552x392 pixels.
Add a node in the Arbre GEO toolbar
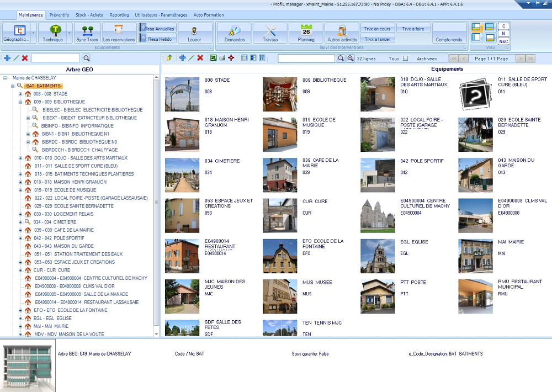point(7,58)
